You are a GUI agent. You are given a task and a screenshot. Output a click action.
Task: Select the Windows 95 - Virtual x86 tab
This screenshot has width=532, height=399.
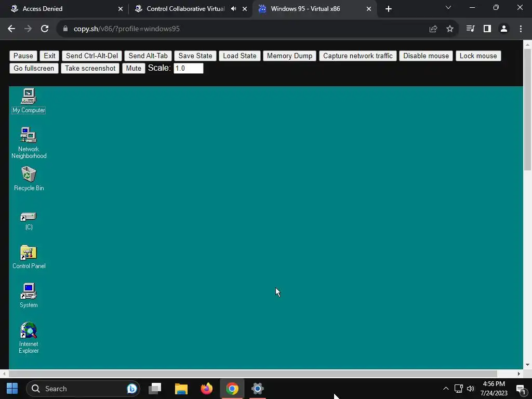[x=314, y=9]
